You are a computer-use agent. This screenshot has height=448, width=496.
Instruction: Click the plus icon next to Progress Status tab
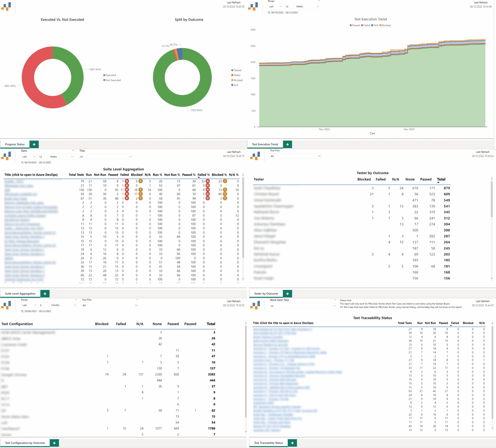click(x=34, y=144)
